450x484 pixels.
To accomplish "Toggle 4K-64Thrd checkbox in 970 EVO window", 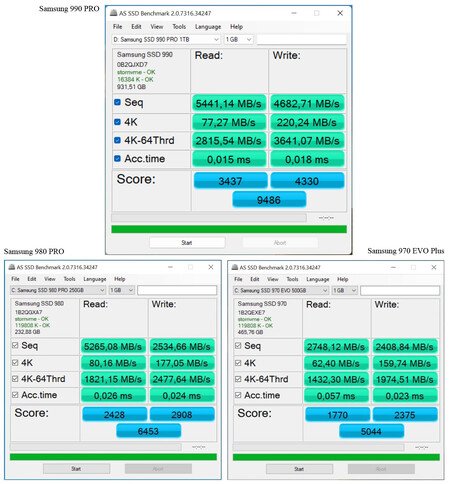I will [x=238, y=379].
